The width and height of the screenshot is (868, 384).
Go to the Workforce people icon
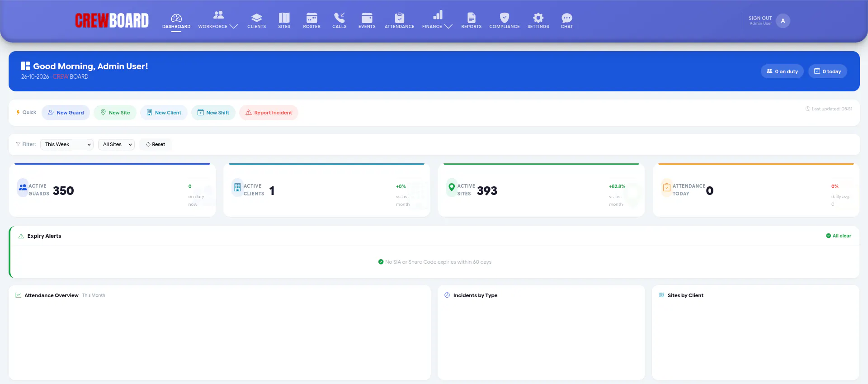[x=218, y=15]
